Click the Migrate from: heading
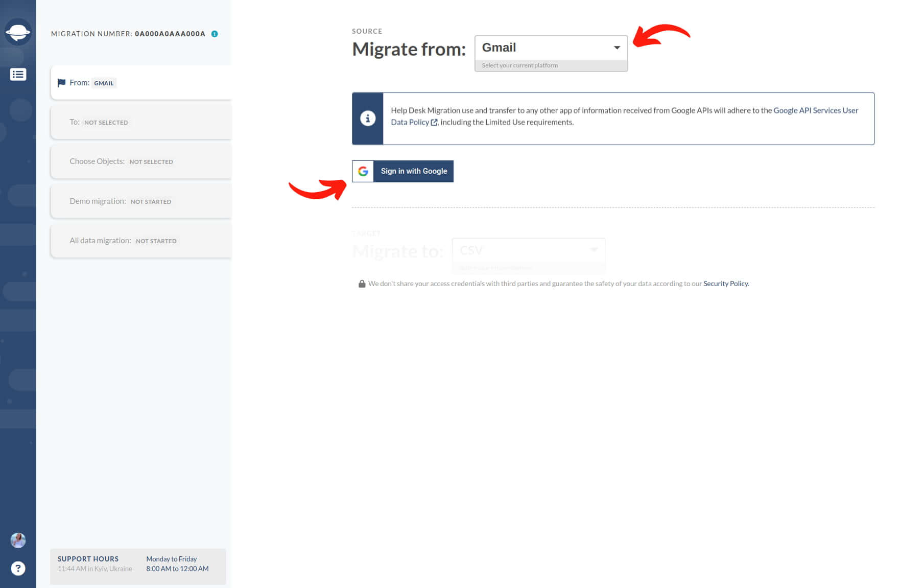Viewport: 901px width, 588px height. click(x=409, y=50)
